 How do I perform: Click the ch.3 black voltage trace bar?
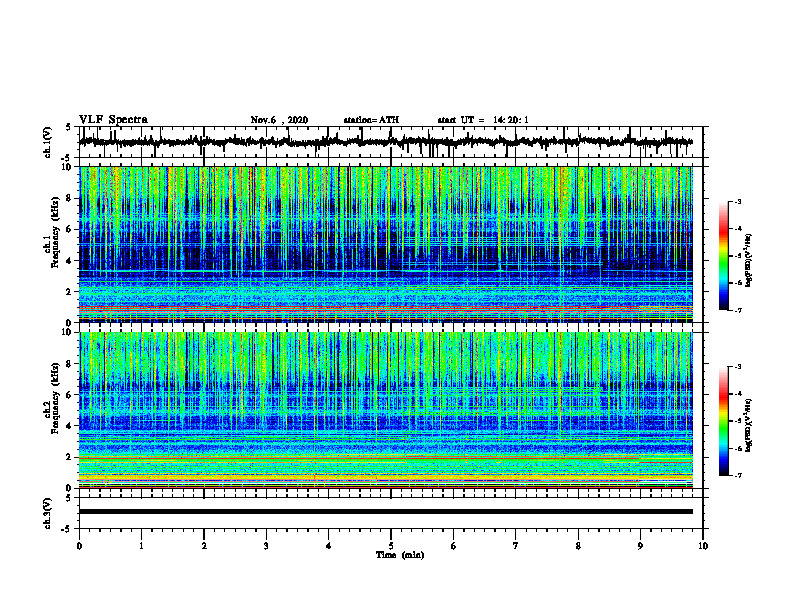pyautogui.click(x=386, y=512)
